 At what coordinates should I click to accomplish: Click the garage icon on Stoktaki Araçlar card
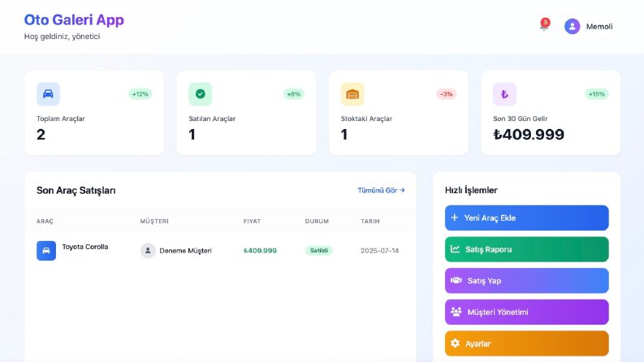pos(352,94)
